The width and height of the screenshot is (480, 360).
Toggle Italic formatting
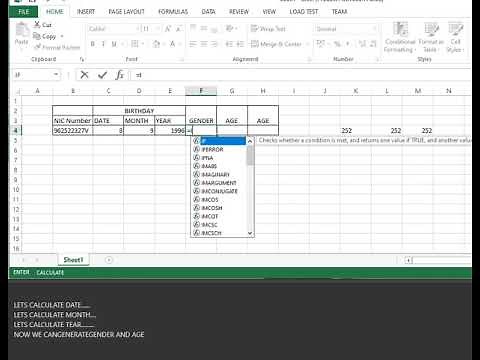(103, 44)
